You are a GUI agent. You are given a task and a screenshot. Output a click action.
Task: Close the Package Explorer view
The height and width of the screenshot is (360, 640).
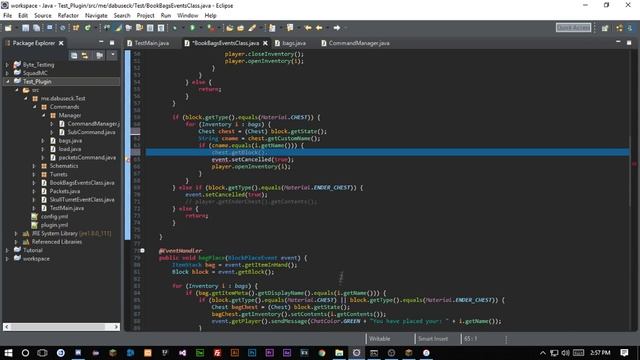point(61,43)
